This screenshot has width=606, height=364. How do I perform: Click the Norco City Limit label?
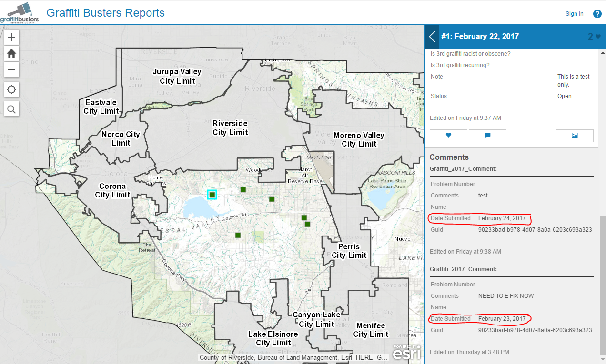[x=121, y=138]
